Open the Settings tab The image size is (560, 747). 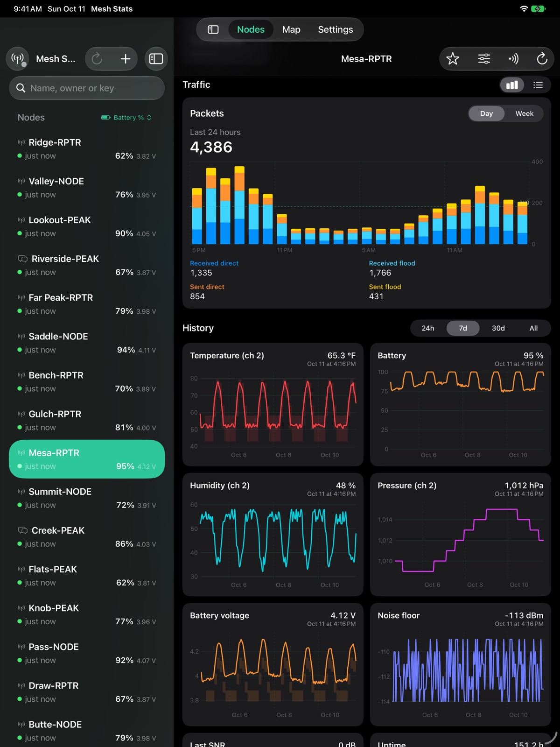[336, 29]
